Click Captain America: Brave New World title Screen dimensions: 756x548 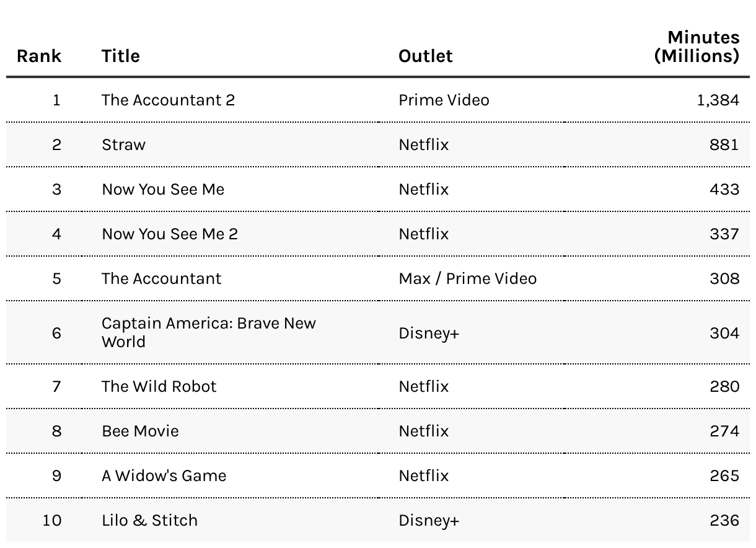click(209, 332)
